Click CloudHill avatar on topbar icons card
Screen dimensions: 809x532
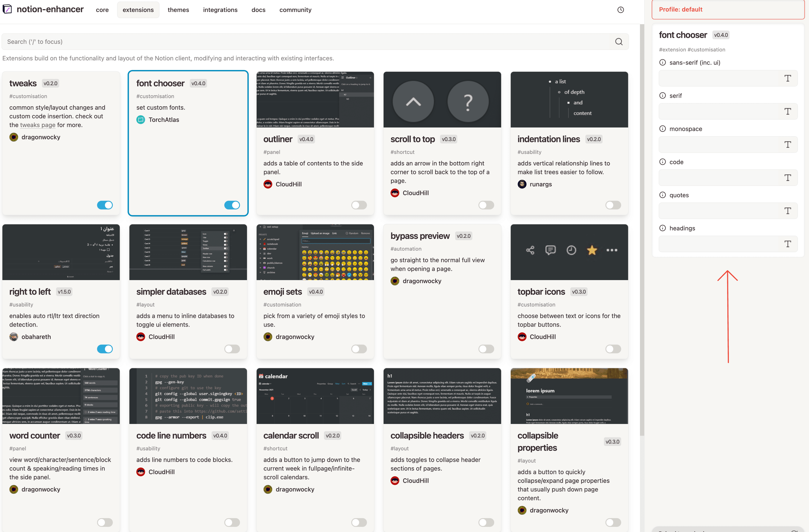(522, 337)
